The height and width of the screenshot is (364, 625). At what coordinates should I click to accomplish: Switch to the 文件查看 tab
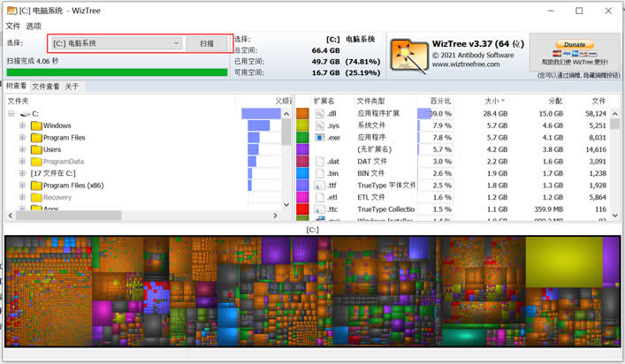(x=45, y=87)
